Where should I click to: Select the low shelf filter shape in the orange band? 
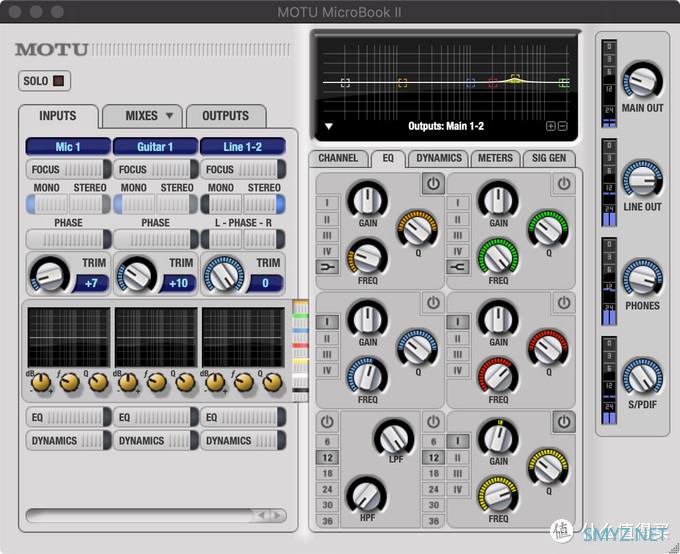pos(327,267)
